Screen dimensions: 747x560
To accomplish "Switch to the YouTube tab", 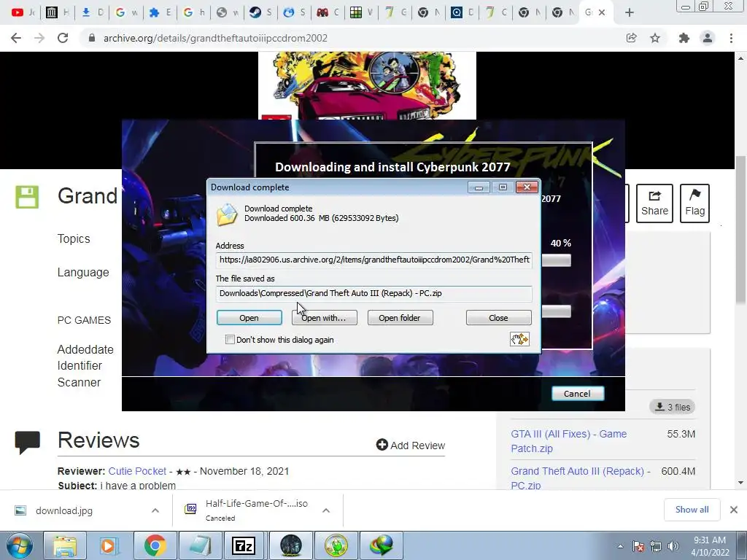I will (x=23, y=13).
